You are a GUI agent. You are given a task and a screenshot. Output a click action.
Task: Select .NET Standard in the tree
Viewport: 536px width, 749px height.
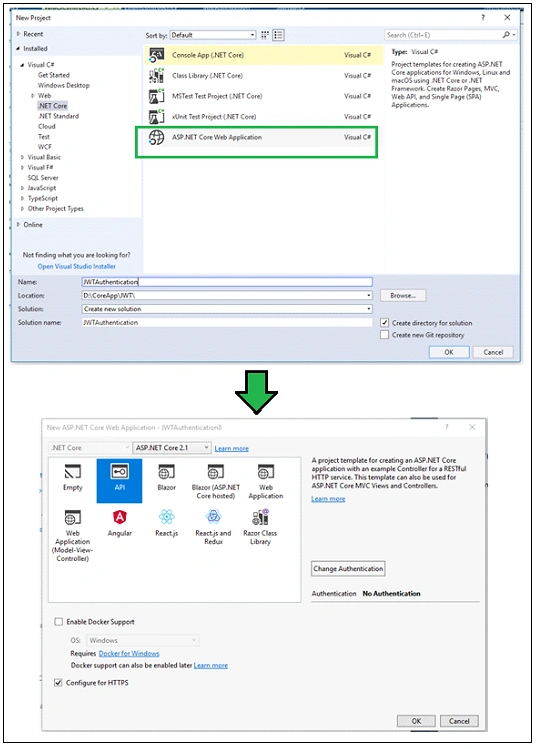click(x=58, y=116)
